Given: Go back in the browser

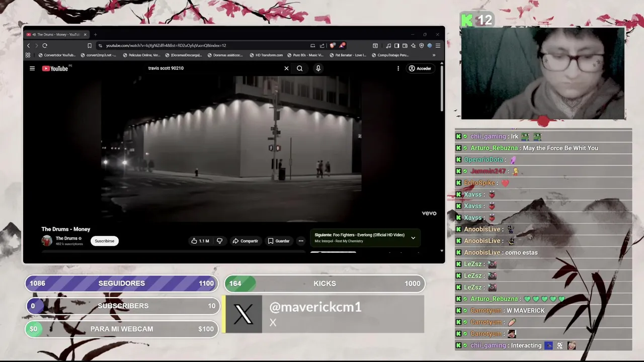Looking at the screenshot, I should pyautogui.click(x=28, y=45).
